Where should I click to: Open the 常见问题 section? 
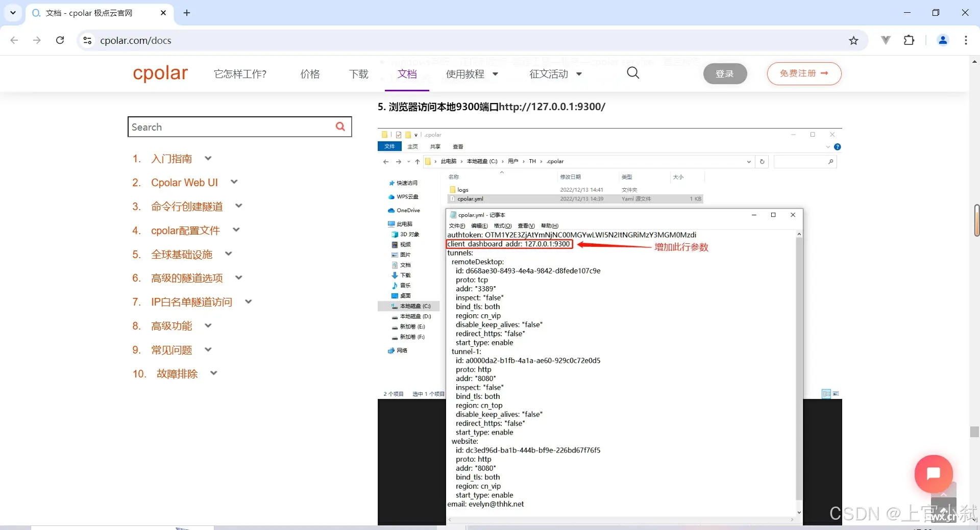pos(171,350)
